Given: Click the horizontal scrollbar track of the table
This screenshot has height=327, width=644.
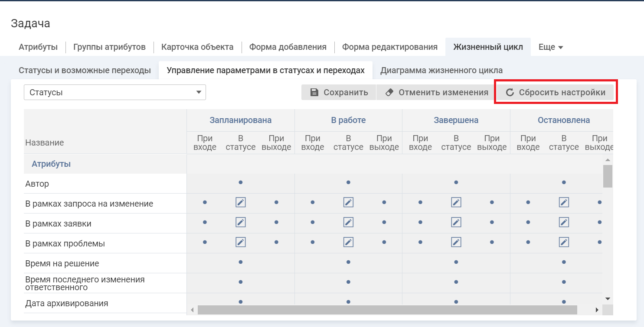Looking at the screenshot, I should [x=585, y=310].
